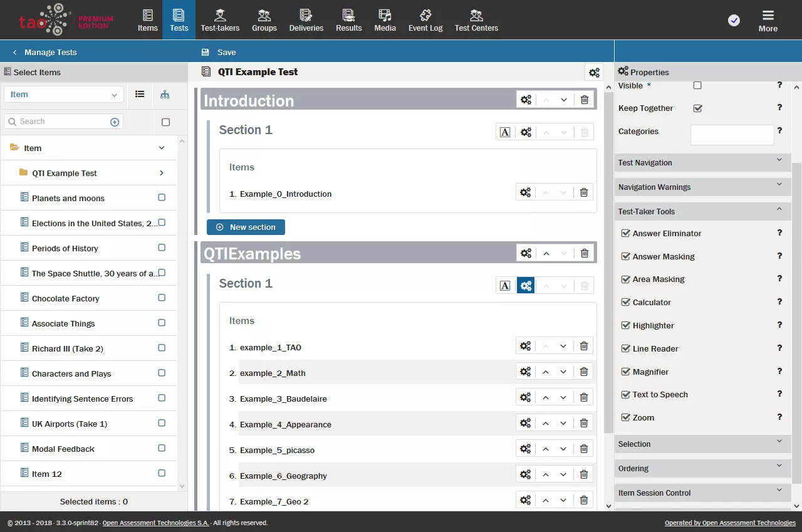
Task: Open QTIExamples test part properties
Action: pos(526,253)
